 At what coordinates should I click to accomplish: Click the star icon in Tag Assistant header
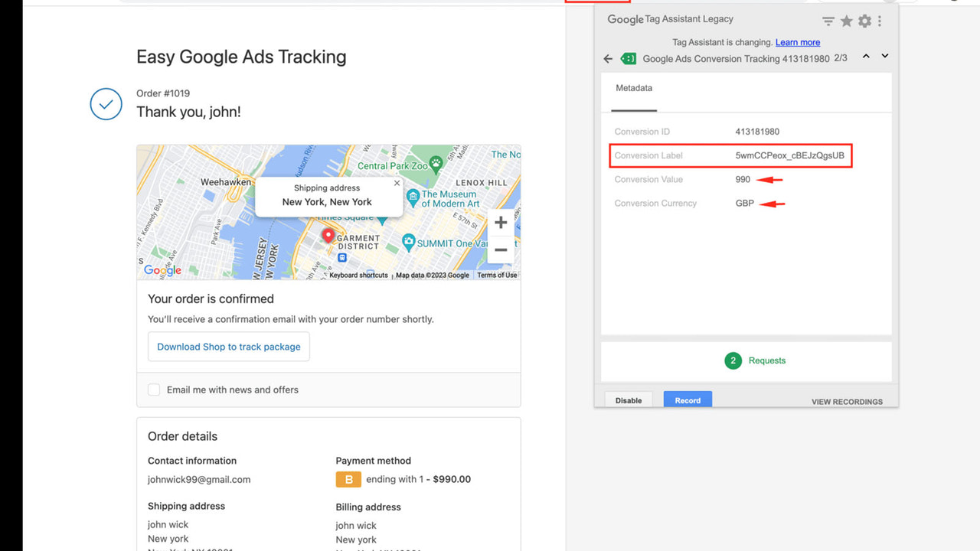click(846, 21)
